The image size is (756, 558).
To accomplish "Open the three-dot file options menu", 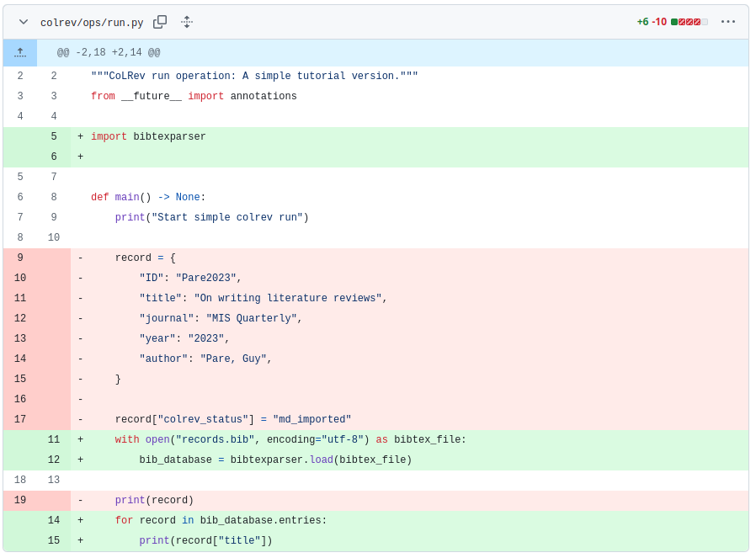I will click(727, 22).
